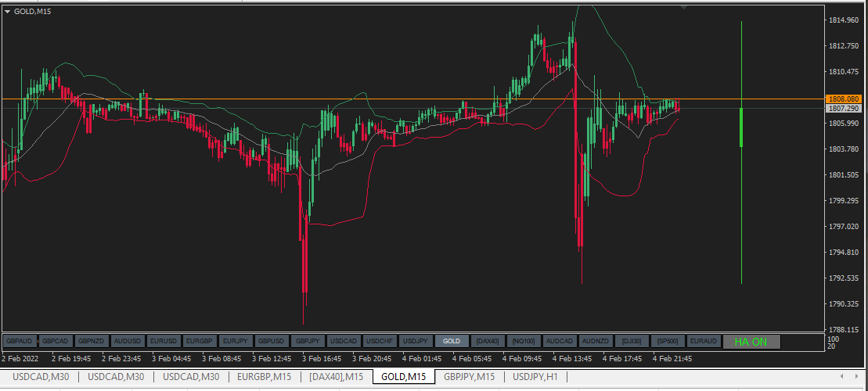Click the 1792.535 price axis value
This screenshot has height=391, width=868.
[x=843, y=278]
